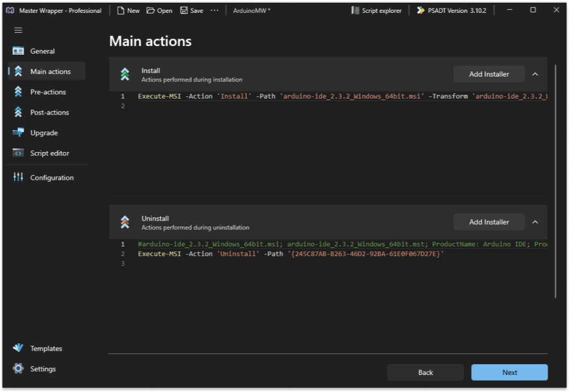
Task: Open the General page
Action: click(x=47, y=51)
